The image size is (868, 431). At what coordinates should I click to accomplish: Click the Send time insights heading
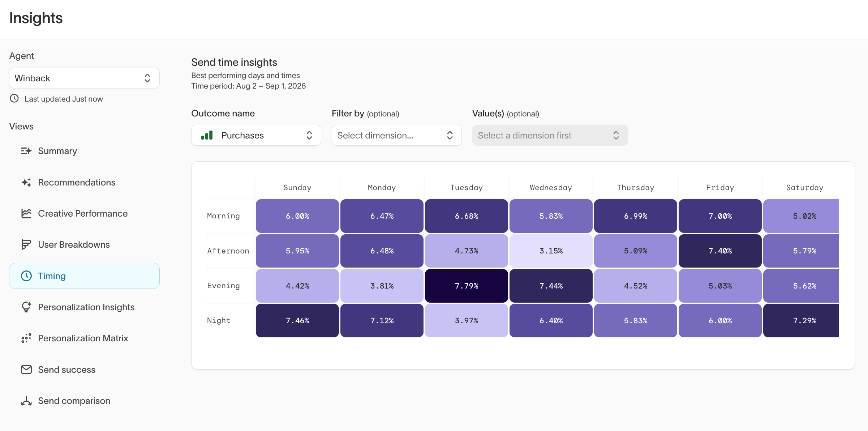click(234, 62)
